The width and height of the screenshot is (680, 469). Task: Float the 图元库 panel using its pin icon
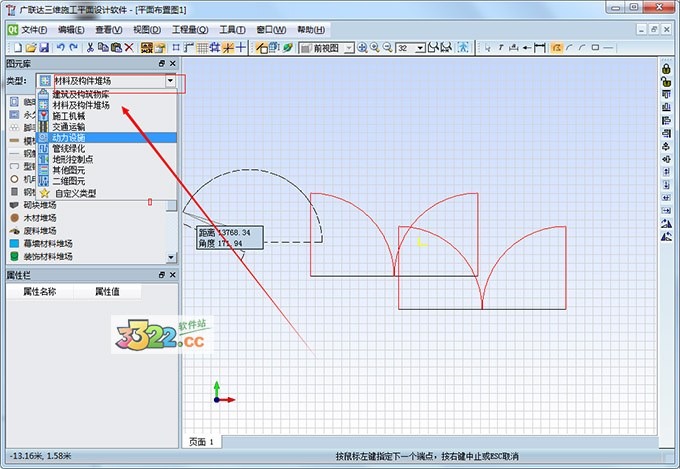coord(162,63)
